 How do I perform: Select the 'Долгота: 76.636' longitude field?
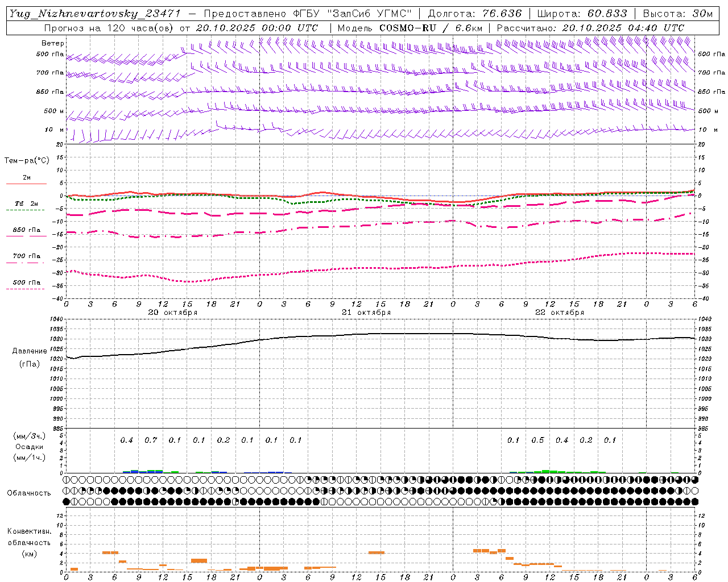pos(474,14)
